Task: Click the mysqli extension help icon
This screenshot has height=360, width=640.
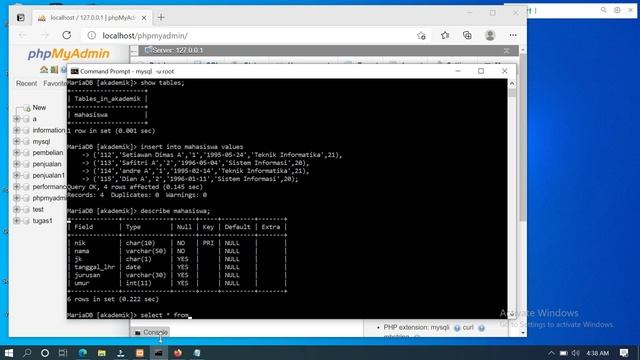Action: (x=457, y=328)
